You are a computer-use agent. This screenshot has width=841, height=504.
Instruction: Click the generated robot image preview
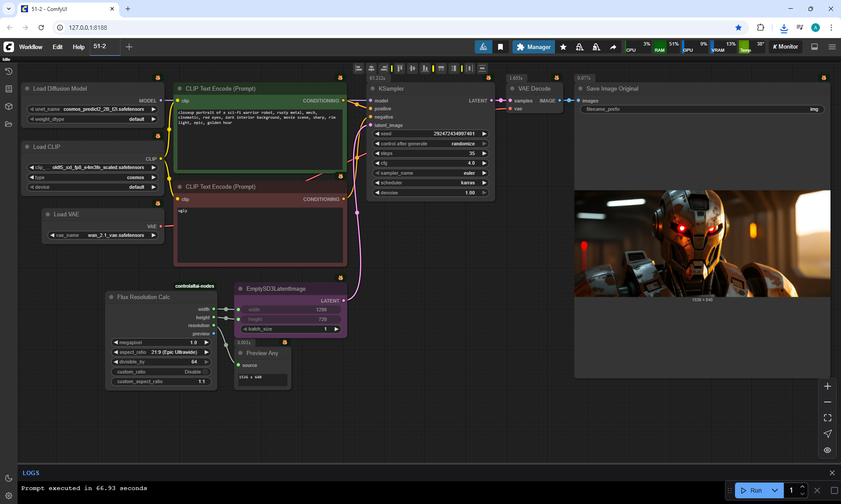[702, 243]
